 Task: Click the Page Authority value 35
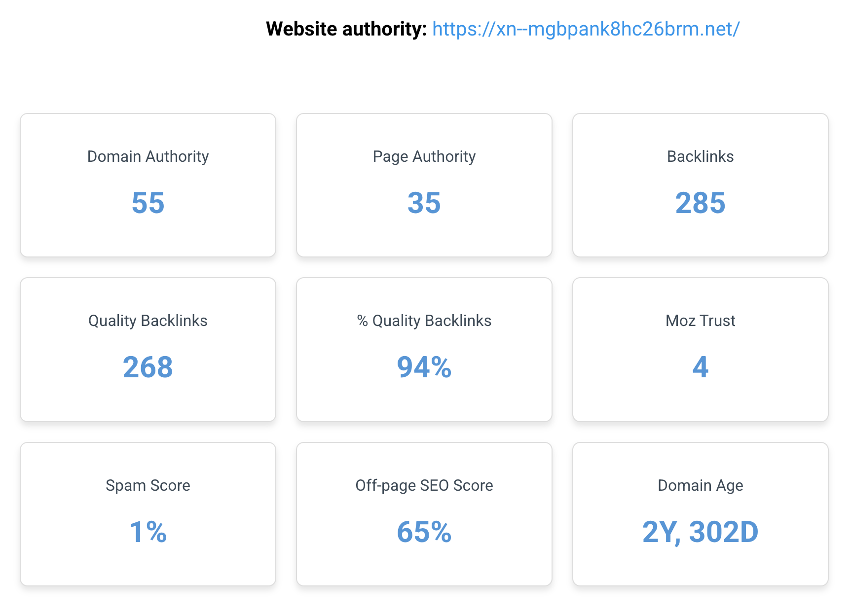point(424,203)
